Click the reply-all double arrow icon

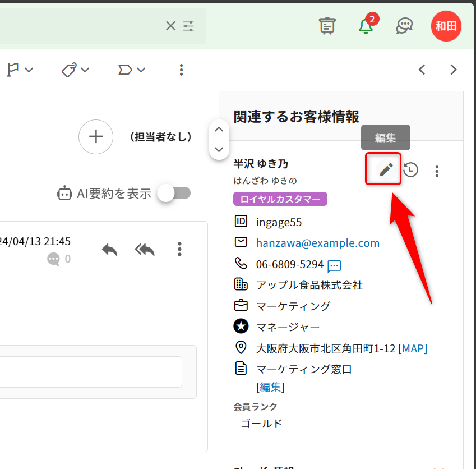pyautogui.click(x=145, y=249)
